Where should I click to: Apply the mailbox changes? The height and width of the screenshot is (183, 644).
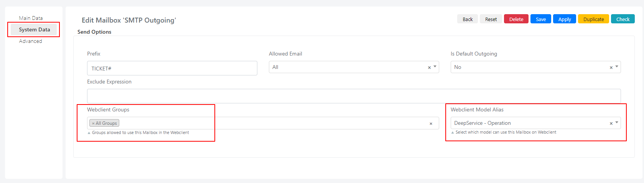565,19
